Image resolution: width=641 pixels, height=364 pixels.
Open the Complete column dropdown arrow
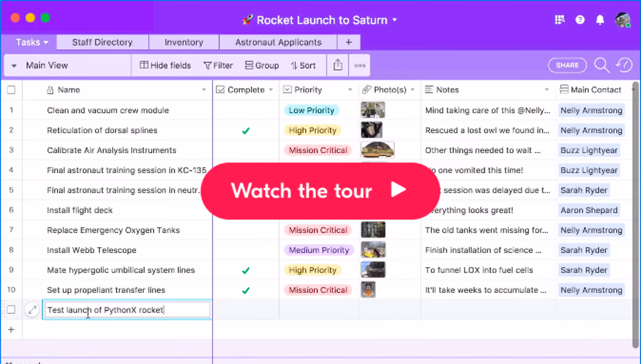271,90
